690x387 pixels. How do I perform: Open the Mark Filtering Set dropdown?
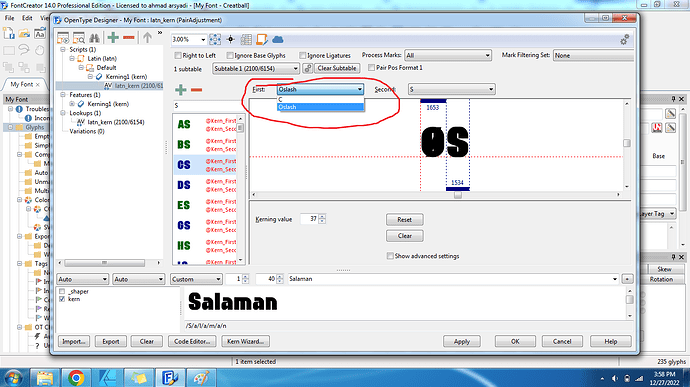593,55
